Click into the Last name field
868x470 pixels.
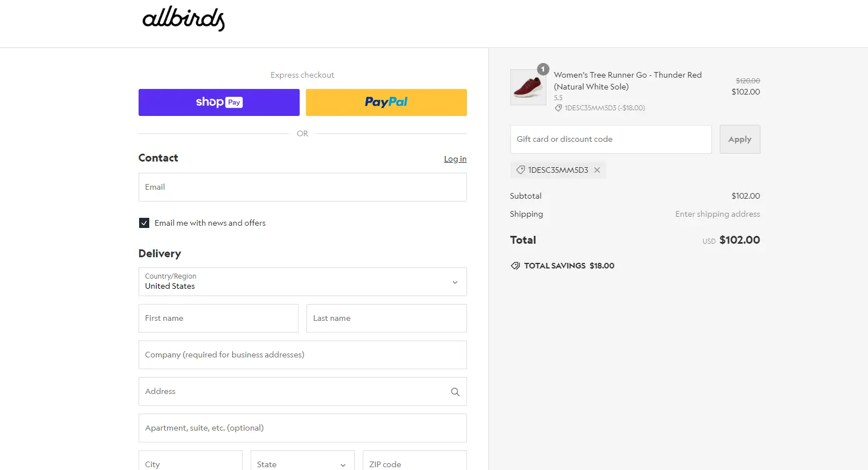386,318
